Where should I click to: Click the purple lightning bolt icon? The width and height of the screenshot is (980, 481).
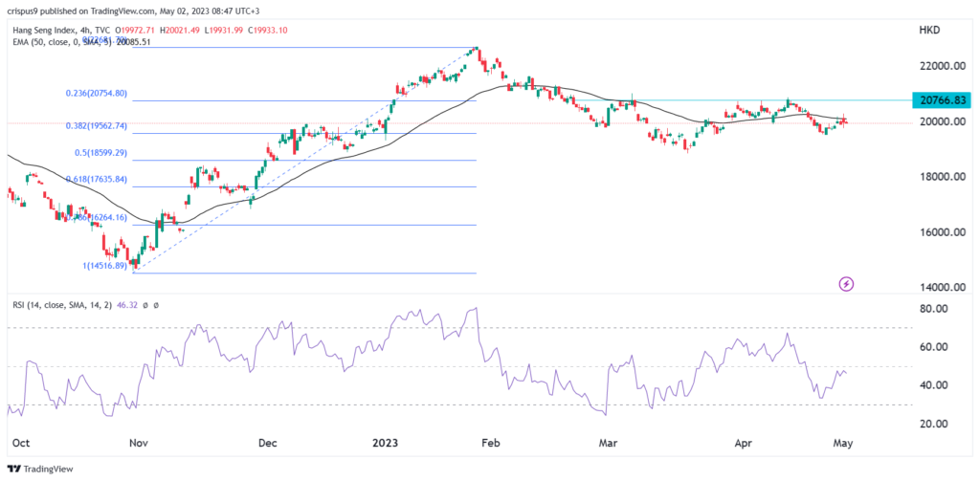coord(846,284)
